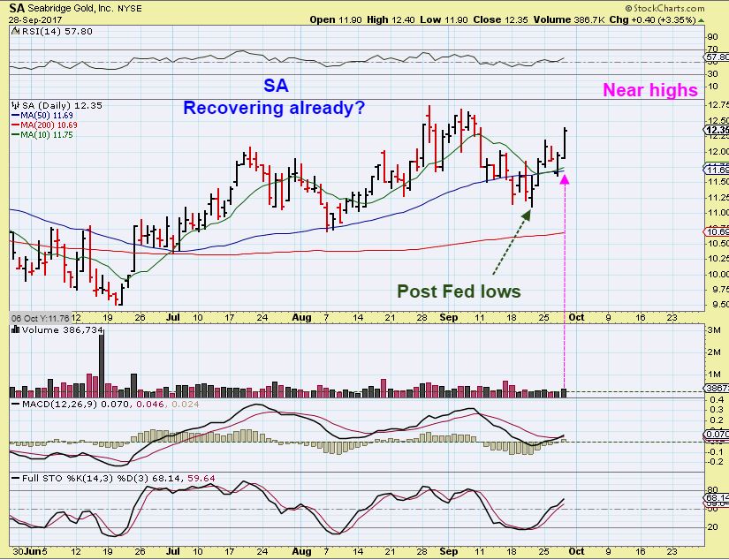Click the green MA(10) legend line marker

pos(16,135)
